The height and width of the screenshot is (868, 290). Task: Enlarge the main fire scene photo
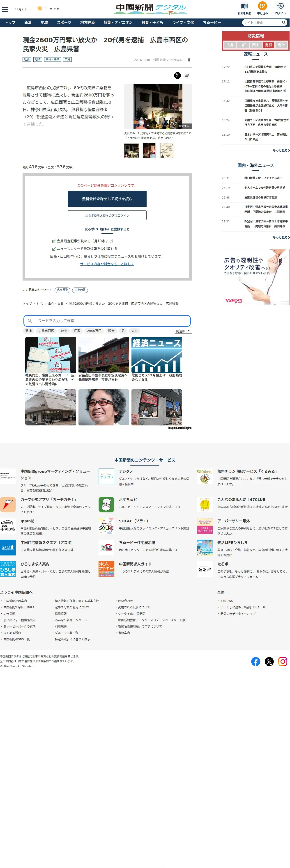(158, 107)
